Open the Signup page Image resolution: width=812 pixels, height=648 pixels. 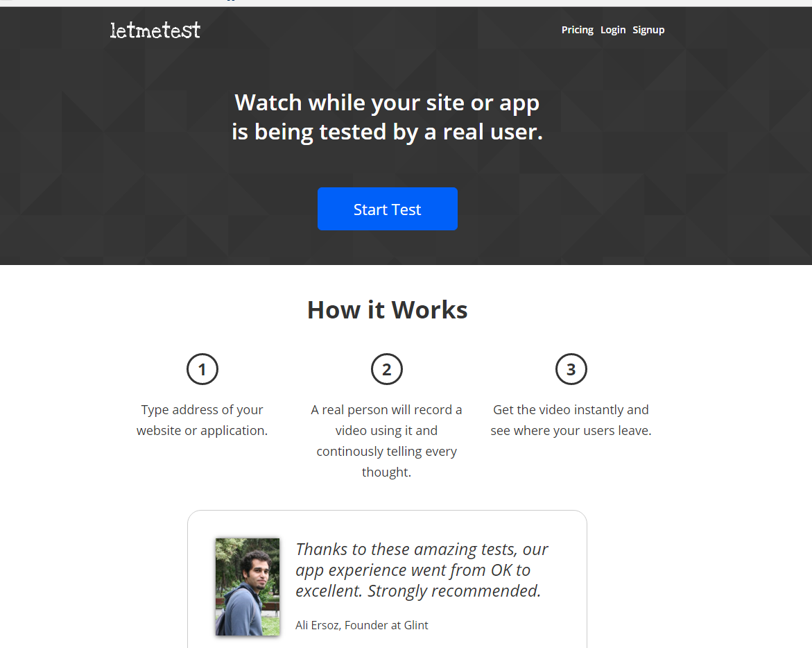(x=648, y=30)
